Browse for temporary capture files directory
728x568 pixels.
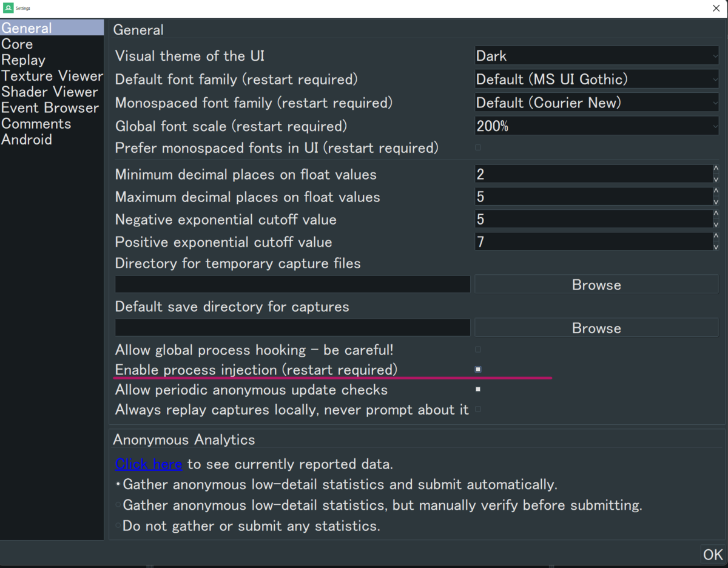[596, 285]
